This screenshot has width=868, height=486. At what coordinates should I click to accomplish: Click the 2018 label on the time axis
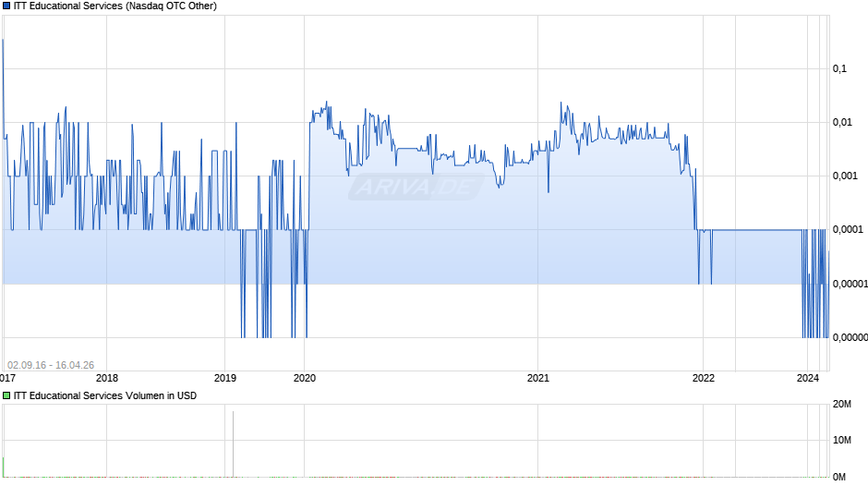click(107, 378)
